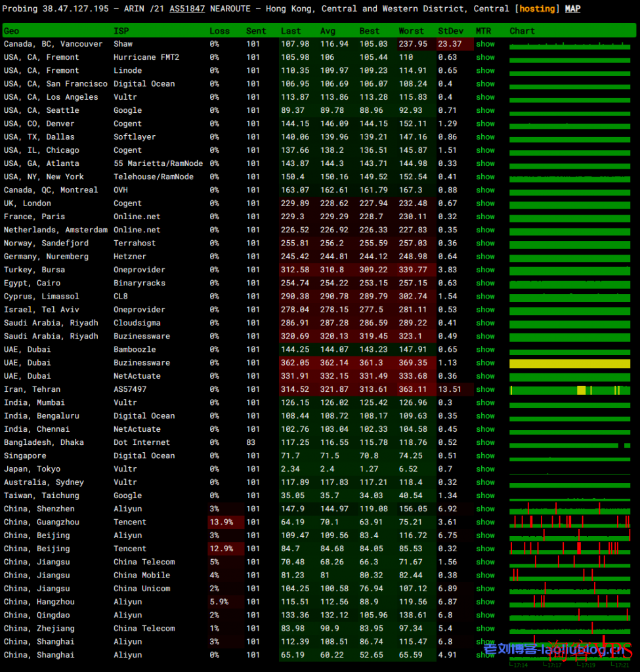Show MTR for Singapore Digital Ocean row
The image size is (640, 672).
(x=485, y=455)
